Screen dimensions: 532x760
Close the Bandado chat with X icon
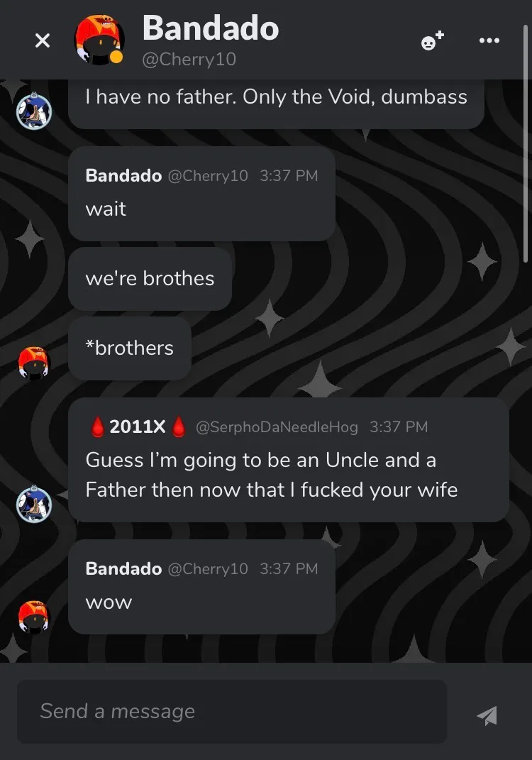(43, 40)
